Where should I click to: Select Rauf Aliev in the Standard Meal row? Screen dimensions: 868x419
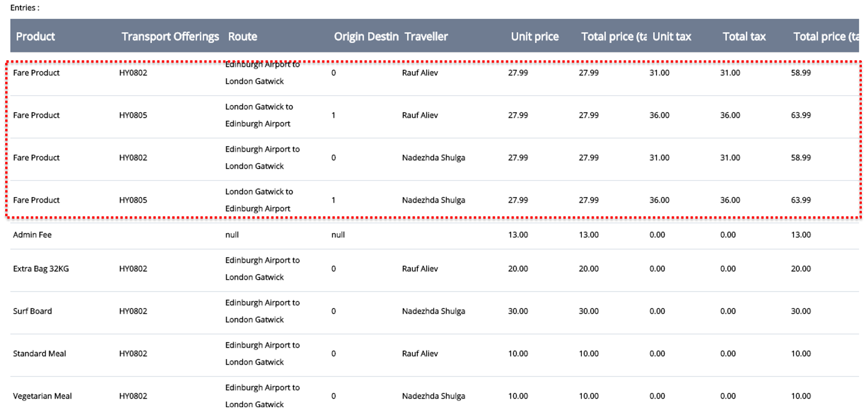point(420,353)
